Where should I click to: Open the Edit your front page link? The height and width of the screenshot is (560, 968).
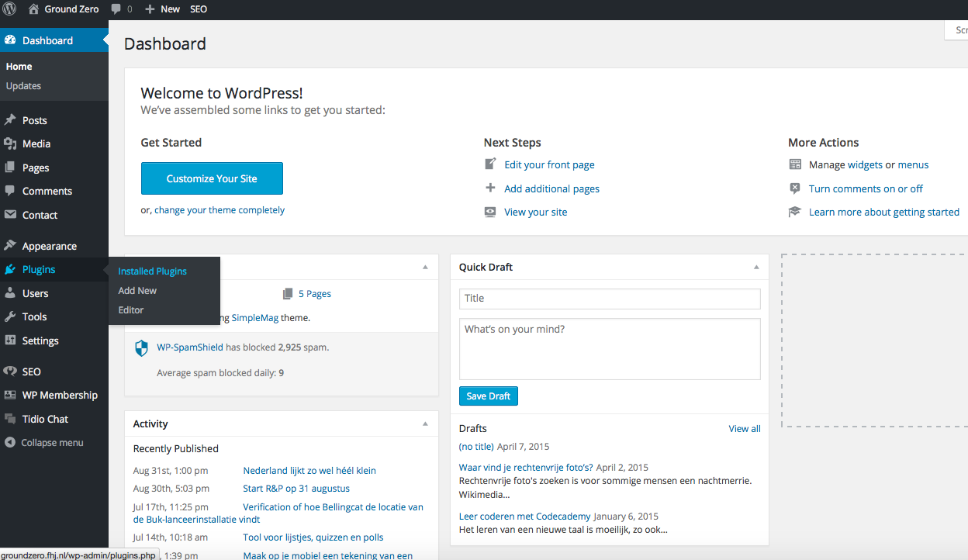point(549,164)
